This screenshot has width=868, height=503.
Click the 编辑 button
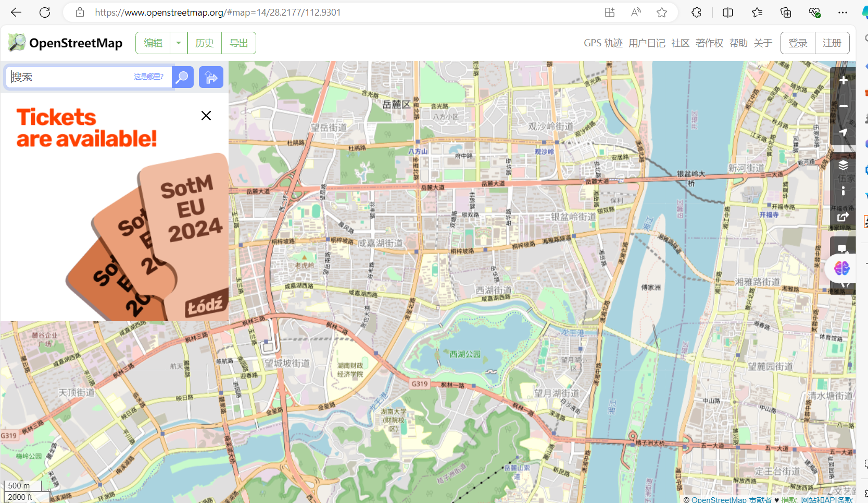(x=153, y=43)
